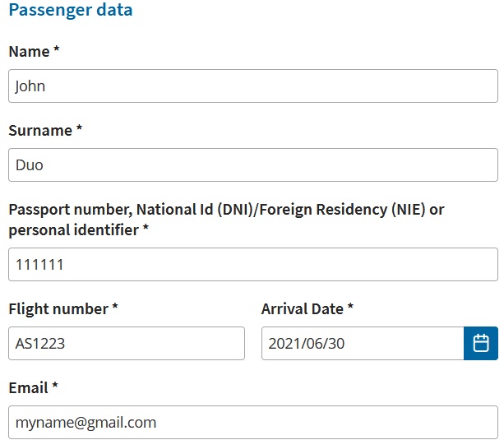Click the Surname field label
This screenshot has height=440, width=504.
[x=39, y=130]
